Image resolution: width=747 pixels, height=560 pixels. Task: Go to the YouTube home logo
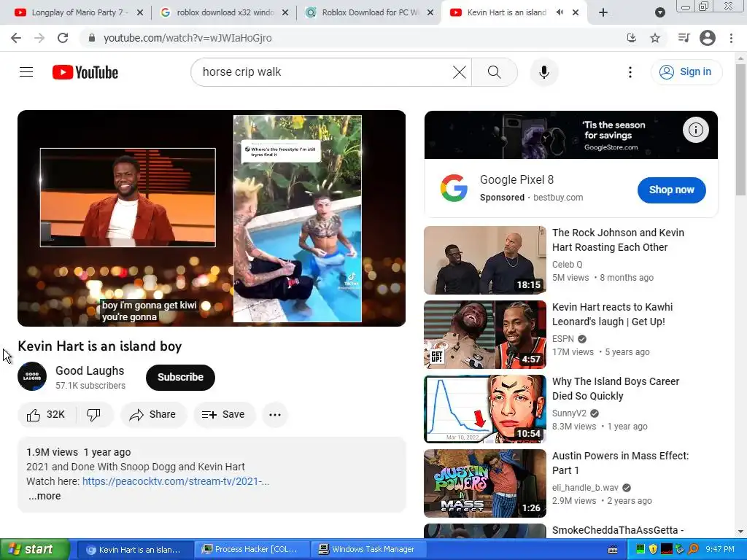point(85,72)
